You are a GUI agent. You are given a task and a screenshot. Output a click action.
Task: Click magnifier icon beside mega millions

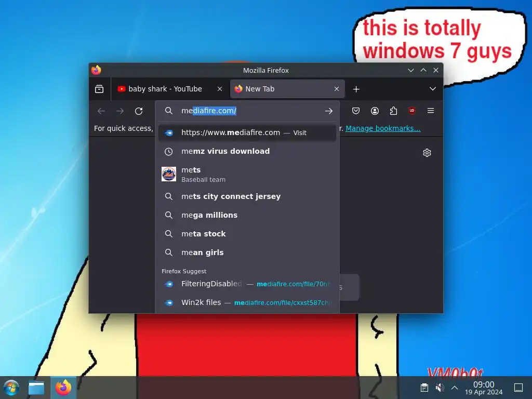point(169,215)
